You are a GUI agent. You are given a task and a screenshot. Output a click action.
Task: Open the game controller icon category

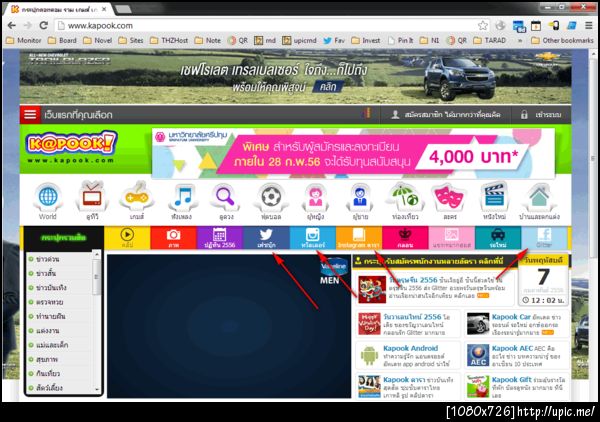point(137,202)
